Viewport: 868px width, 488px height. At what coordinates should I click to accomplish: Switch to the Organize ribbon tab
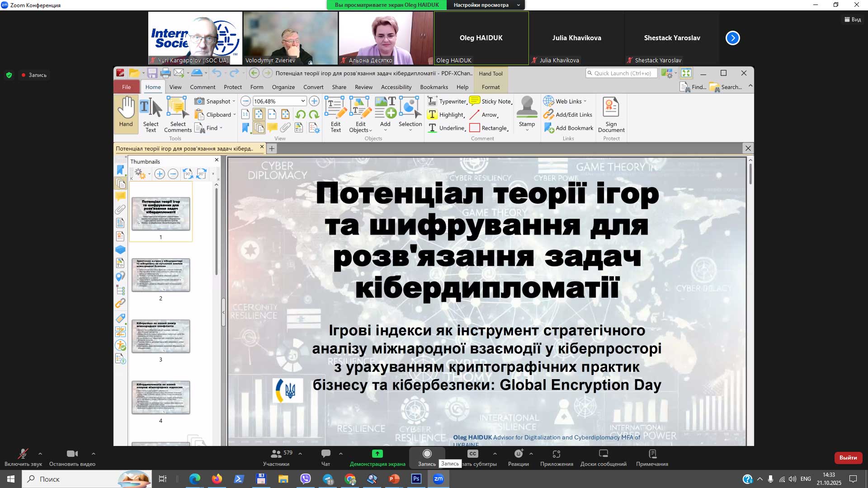(x=283, y=87)
